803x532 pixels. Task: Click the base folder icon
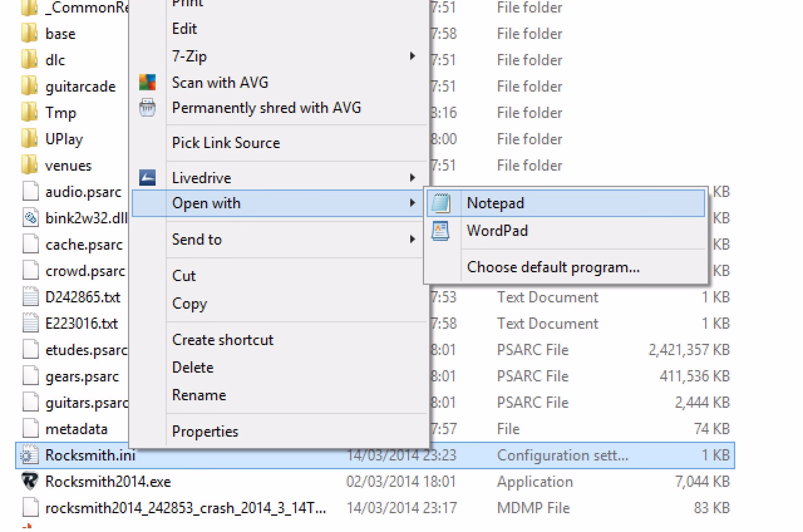29,33
